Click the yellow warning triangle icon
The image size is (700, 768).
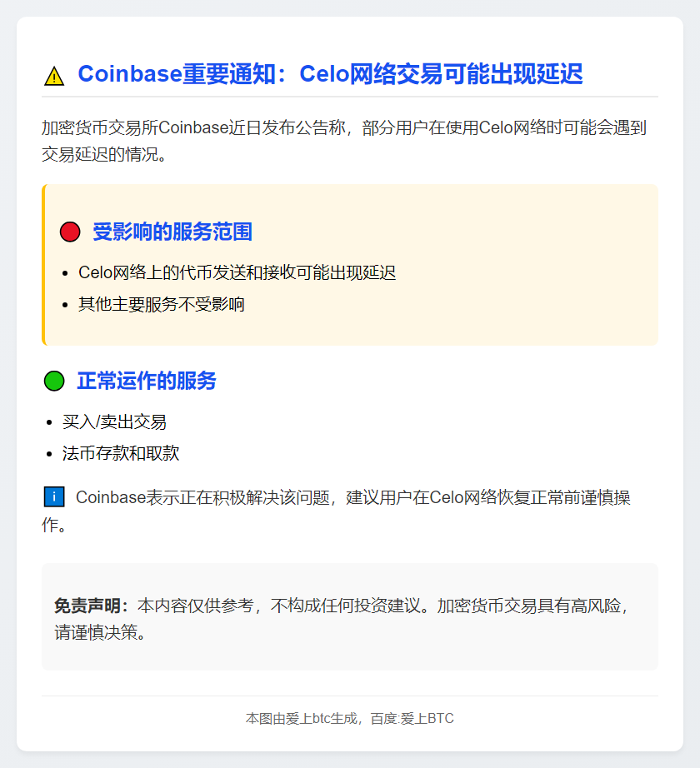(53, 77)
